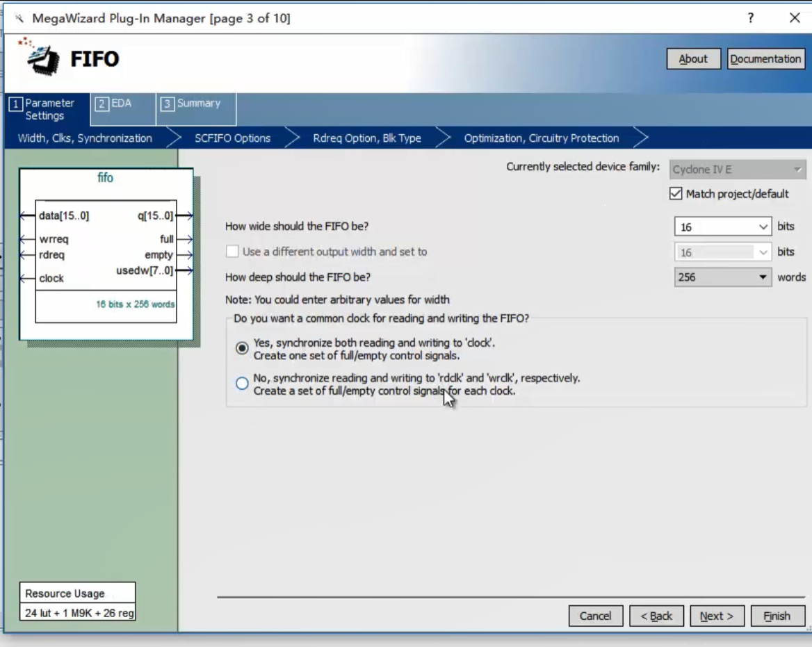Viewport: 812px width, 647px height.
Task: Click the Finish button
Action: point(777,616)
